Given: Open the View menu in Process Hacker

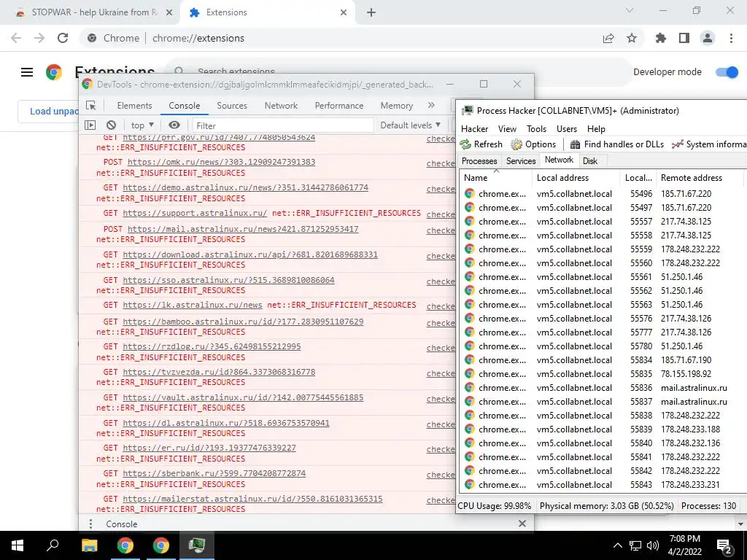Looking at the screenshot, I should [x=508, y=129].
